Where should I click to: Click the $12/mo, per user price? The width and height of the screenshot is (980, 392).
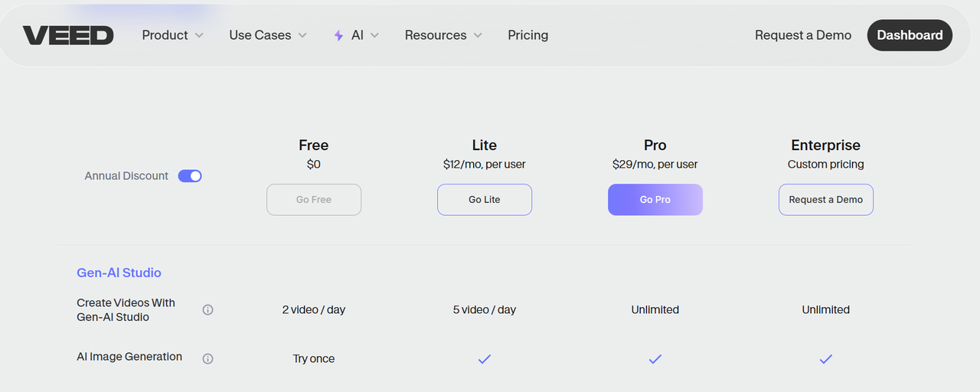[485, 164]
